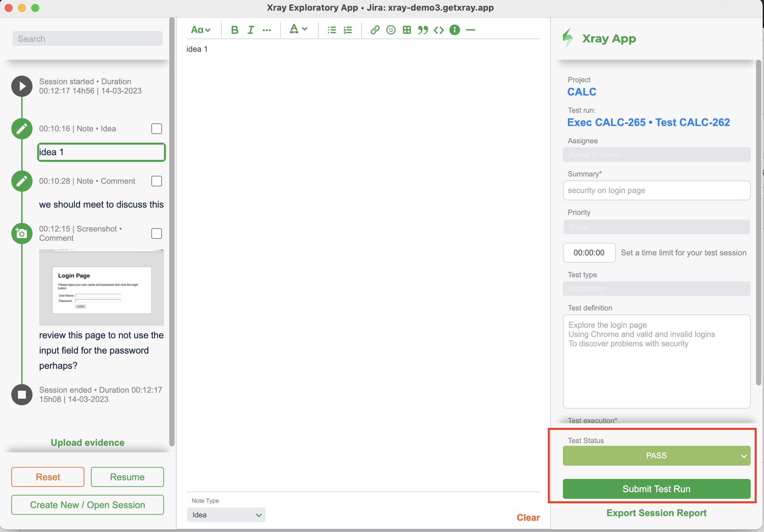Click Export Session Report
This screenshot has width=764, height=532.
656,513
